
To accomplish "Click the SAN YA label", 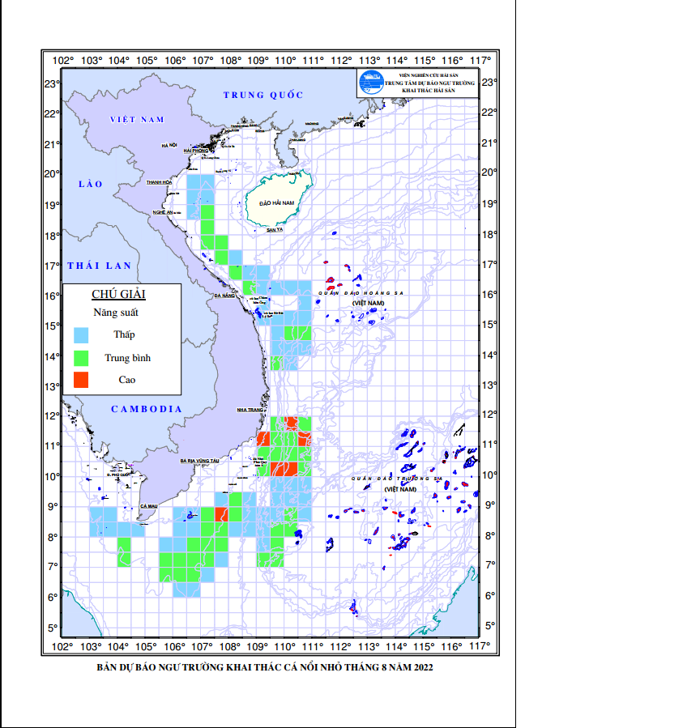I will (275, 230).
